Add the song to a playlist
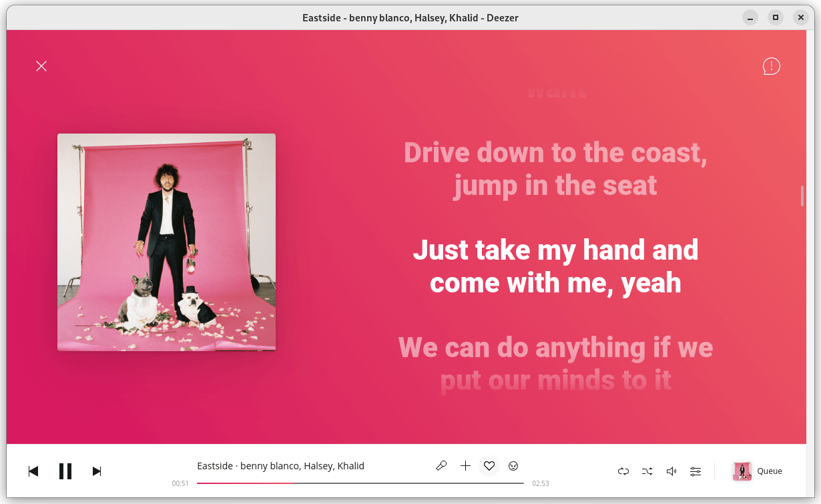 (x=466, y=466)
